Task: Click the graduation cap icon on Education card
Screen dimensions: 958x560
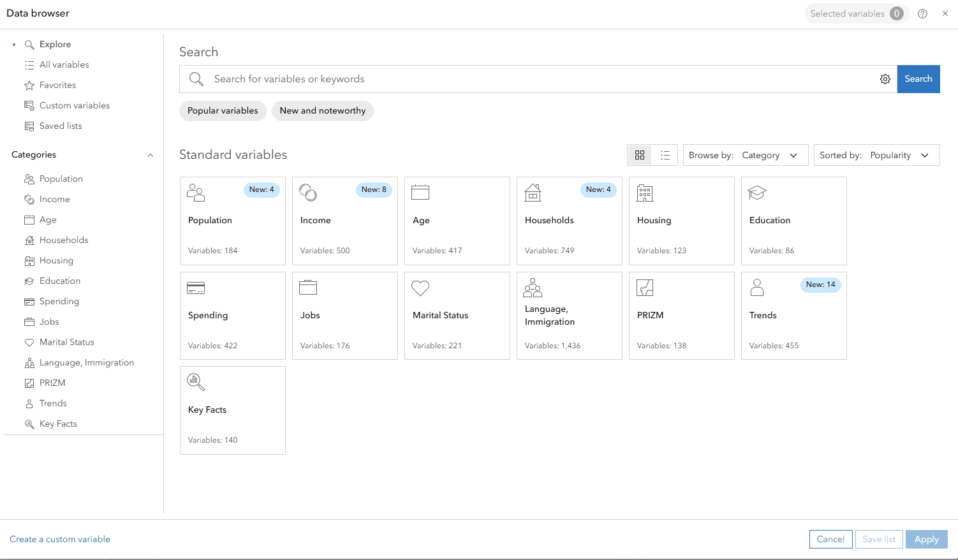Action: [757, 193]
